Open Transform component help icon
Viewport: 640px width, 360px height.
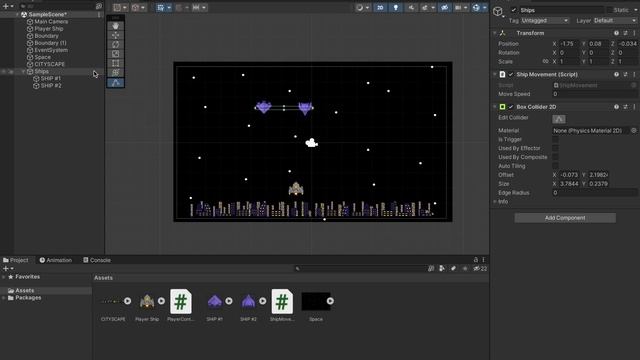[x=616, y=33]
